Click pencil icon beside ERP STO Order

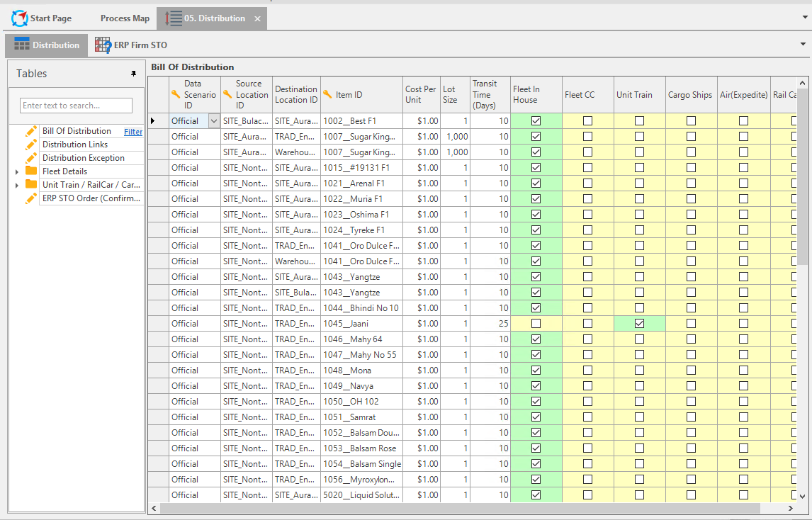click(31, 198)
